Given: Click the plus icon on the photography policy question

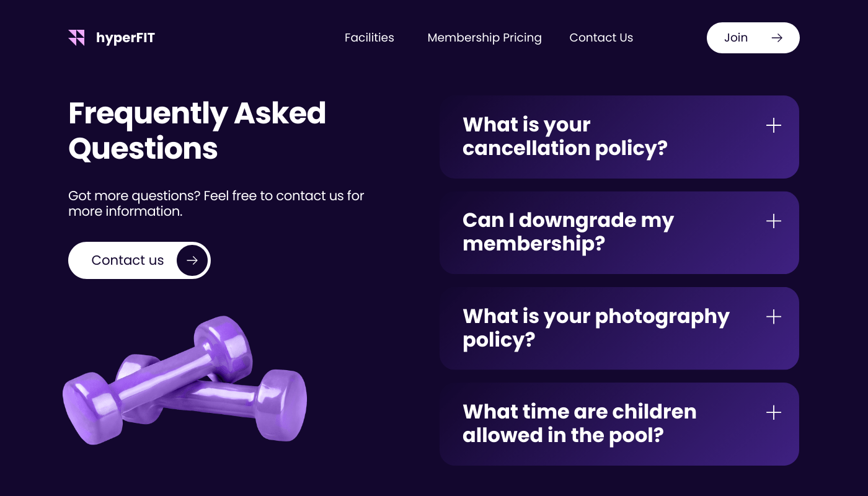Looking at the screenshot, I should (774, 317).
